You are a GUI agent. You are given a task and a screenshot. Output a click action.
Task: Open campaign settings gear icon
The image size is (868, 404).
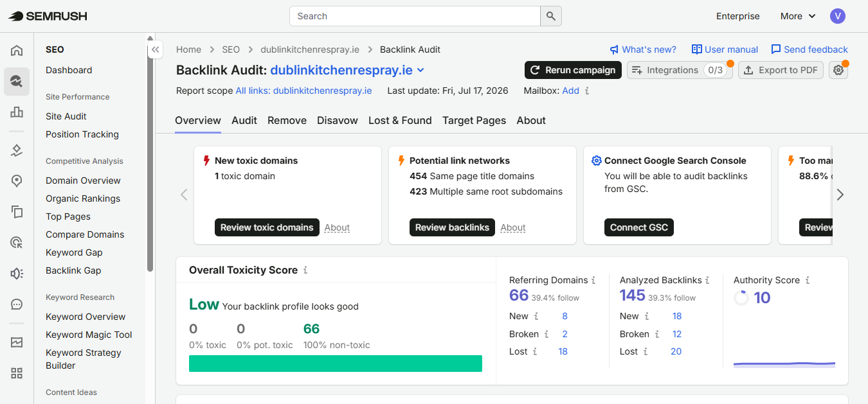(838, 70)
